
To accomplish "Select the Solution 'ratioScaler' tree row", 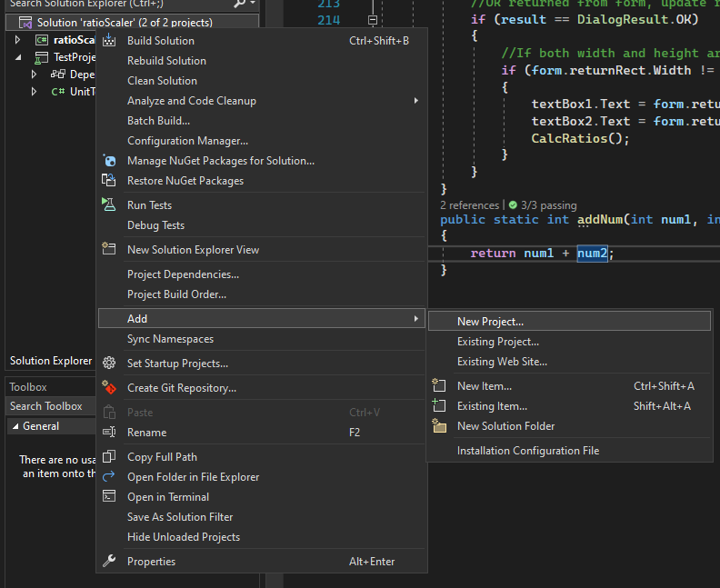I will [x=132, y=22].
